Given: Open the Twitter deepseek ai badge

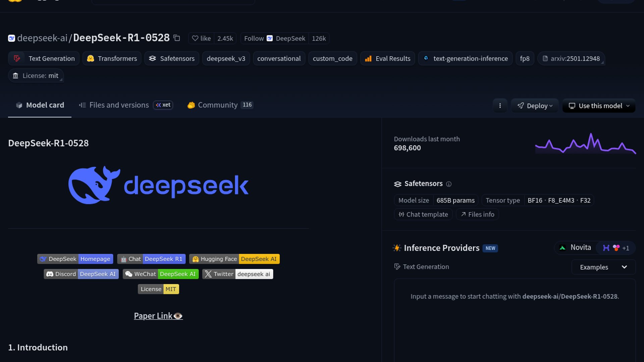Looking at the screenshot, I should [x=237, y=274].
